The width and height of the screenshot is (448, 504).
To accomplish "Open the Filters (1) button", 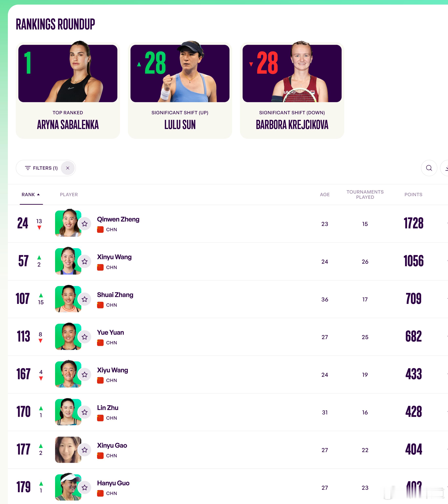I will tap(41, 168).
